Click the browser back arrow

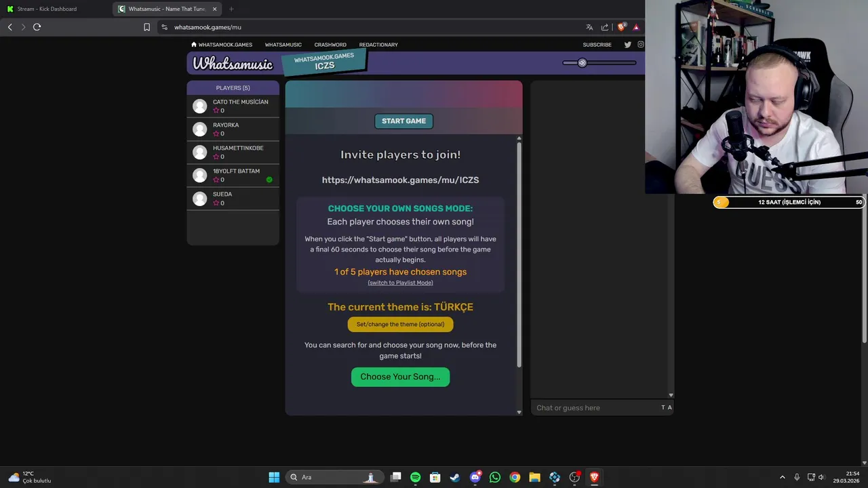[x=9, y=27]
